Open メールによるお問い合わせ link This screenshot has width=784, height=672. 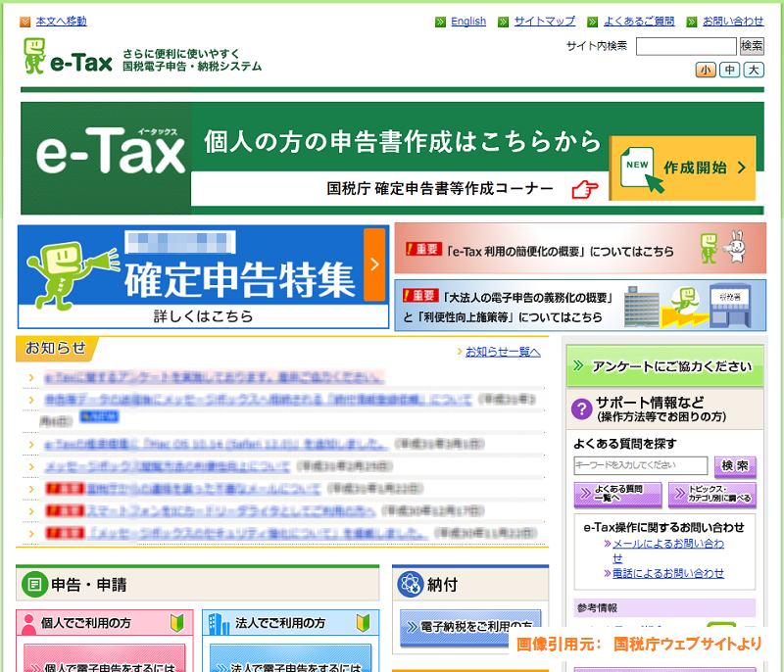[x=668, y=551]
